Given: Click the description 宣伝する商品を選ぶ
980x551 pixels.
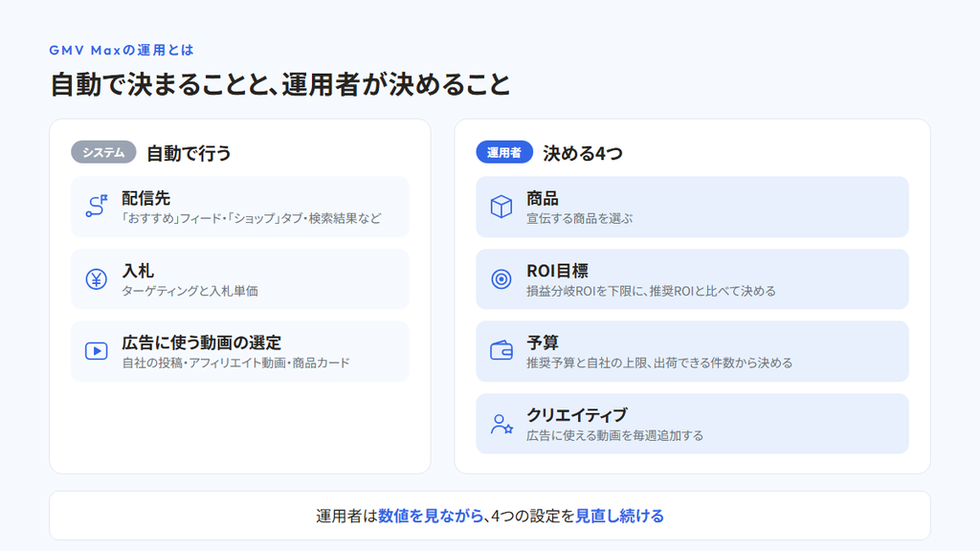Looking at the screenshot, I should 579,219.
